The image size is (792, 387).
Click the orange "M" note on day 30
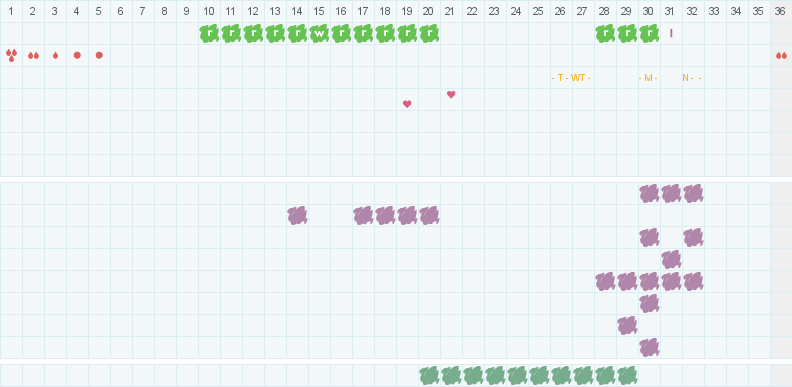[x=648, y=78]
